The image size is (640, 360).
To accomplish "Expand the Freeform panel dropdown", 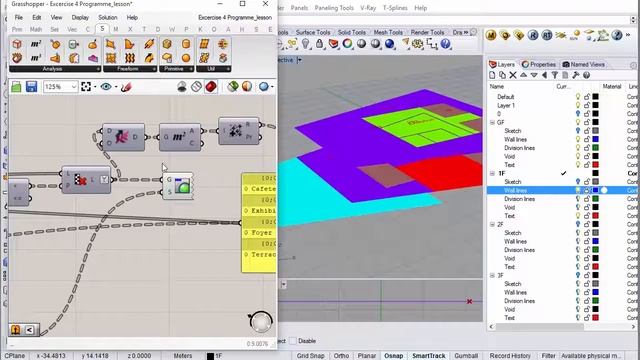I will tap(154, 69).
